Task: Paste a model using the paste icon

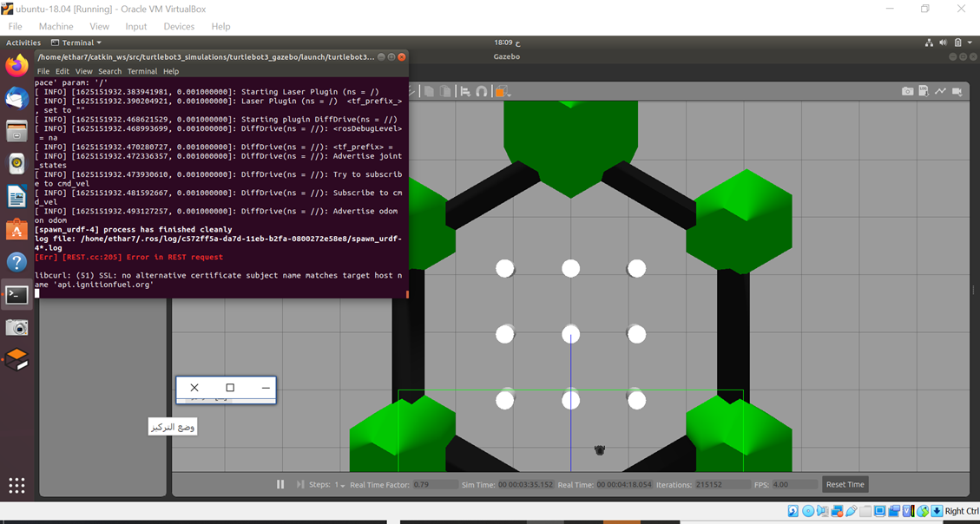Action: [x=445, y=89]
